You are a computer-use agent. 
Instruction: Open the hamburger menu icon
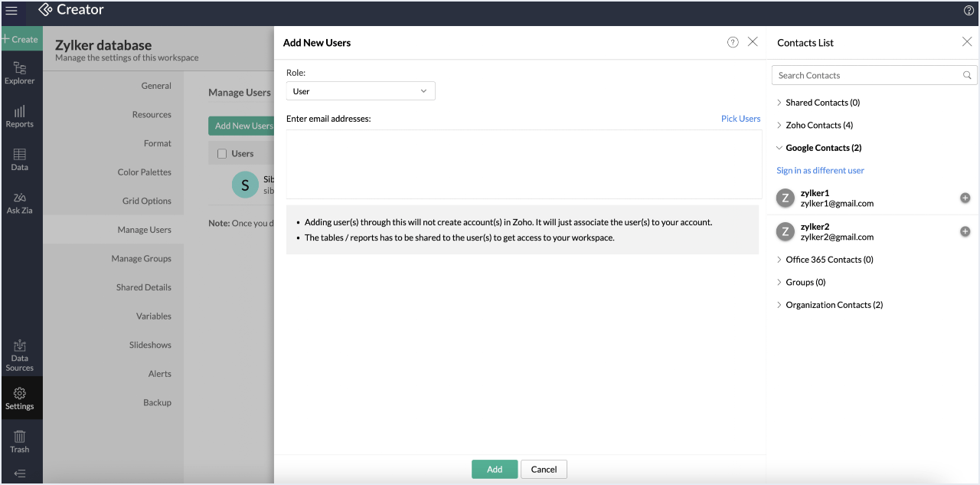11,11
